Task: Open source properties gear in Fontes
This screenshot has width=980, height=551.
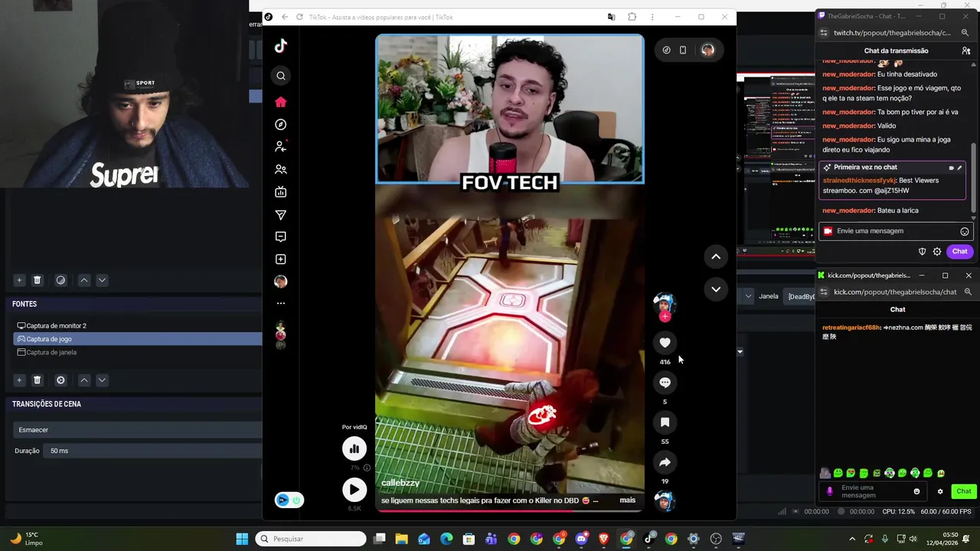Action: (60, 380)
